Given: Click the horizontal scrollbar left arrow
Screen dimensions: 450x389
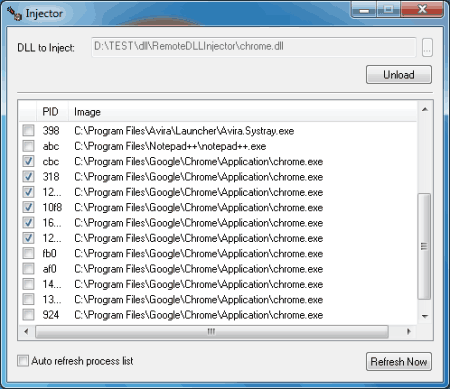Looking at the screenshot, I should 26,331.
